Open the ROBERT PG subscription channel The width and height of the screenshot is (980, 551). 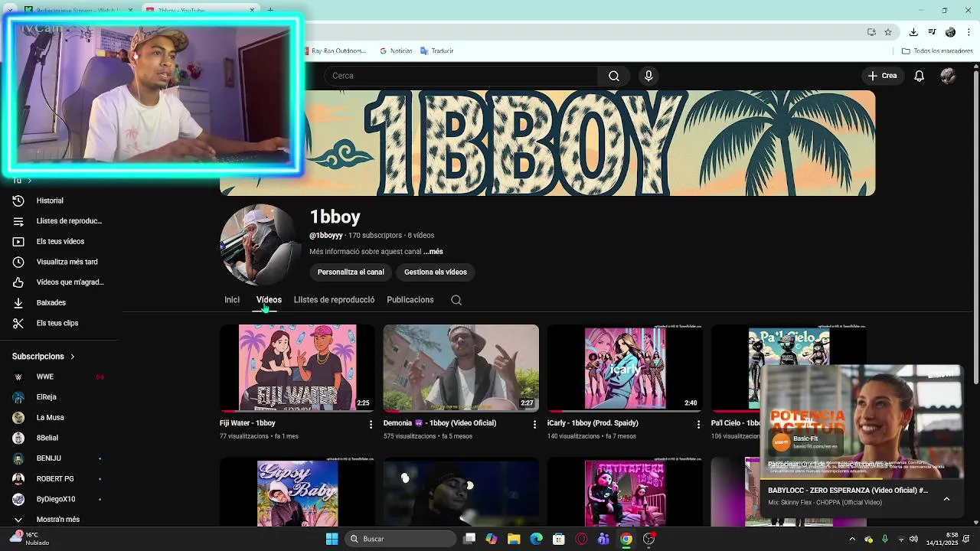59,478
